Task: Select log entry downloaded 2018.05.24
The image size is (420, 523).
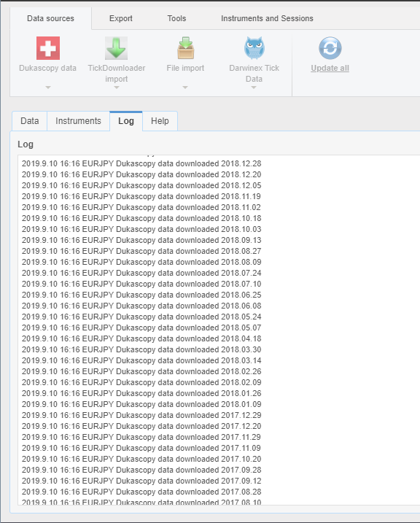Action: [141, 317]
